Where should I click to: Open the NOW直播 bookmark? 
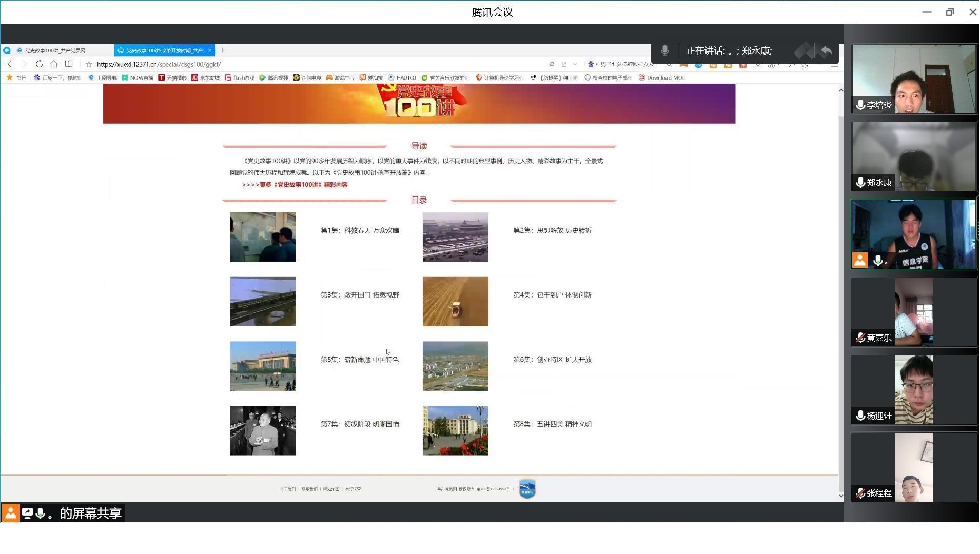pyautogui.click(x=138, y=78)
